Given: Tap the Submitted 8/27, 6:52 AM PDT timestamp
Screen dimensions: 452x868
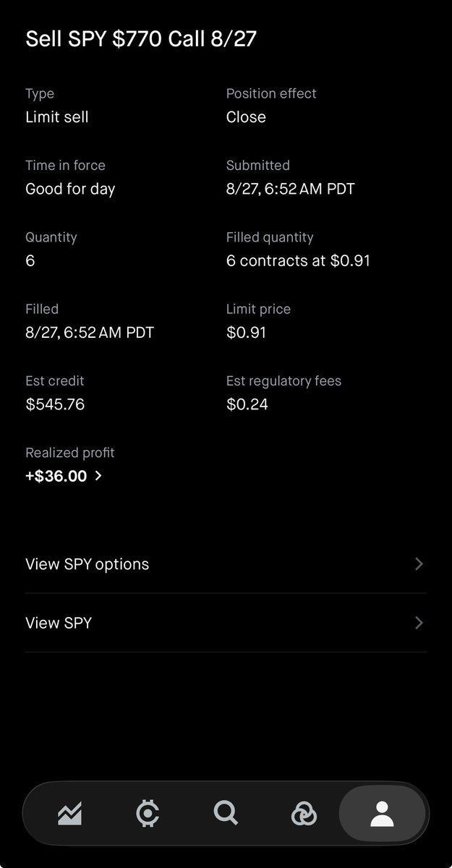Looking at the screenshot, I should pyautogui.click(x=291, y=189).
